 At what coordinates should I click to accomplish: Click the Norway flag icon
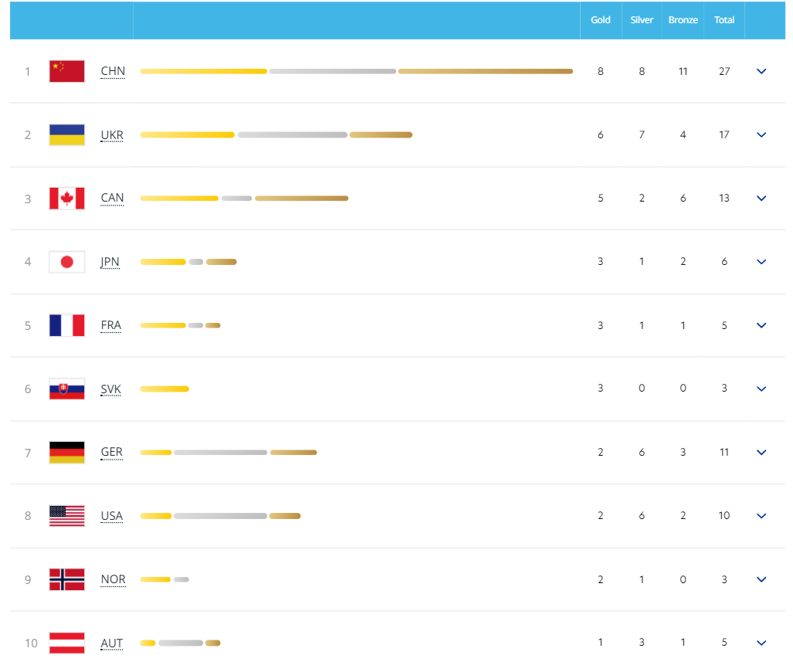[x=66, y=579]
